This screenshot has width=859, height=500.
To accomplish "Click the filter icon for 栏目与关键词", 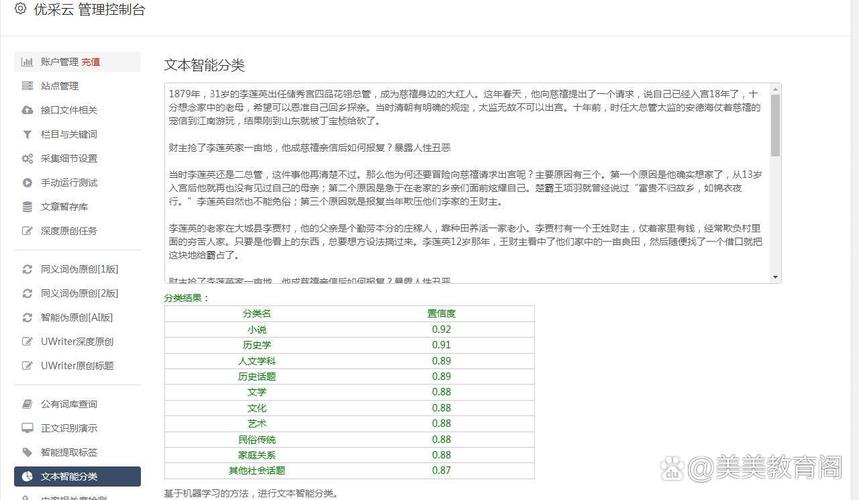I will [27, 134].
